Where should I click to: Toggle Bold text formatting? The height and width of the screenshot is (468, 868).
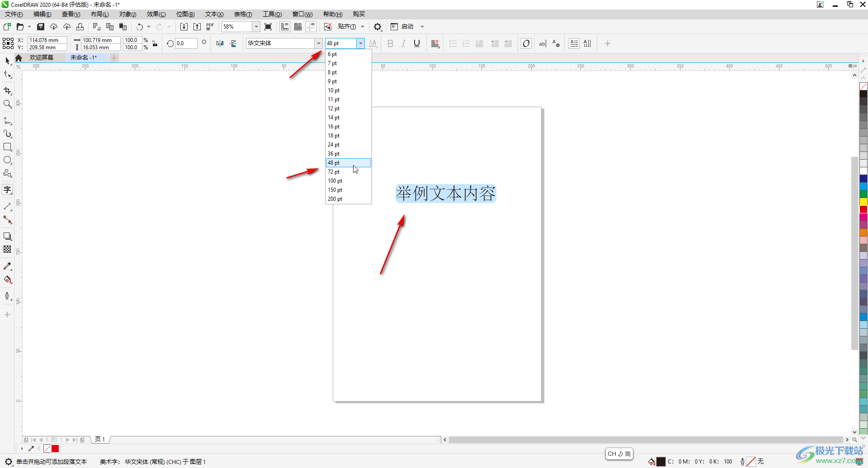coord(390,43)
